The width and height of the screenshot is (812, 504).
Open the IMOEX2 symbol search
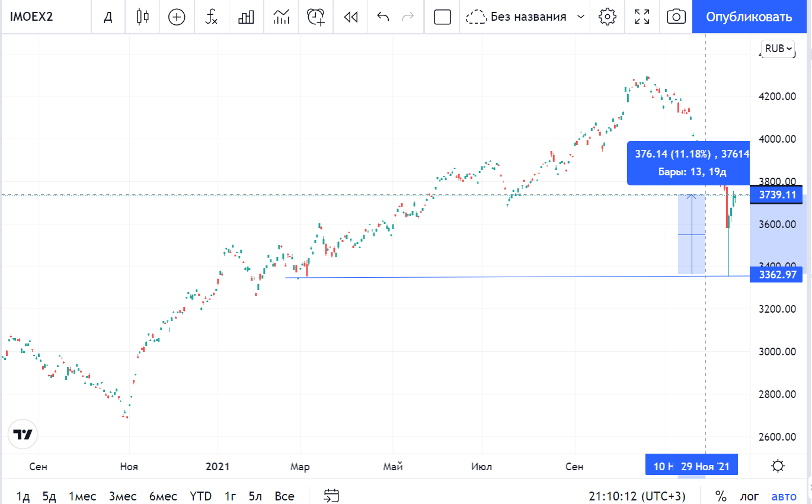[31, 17]
